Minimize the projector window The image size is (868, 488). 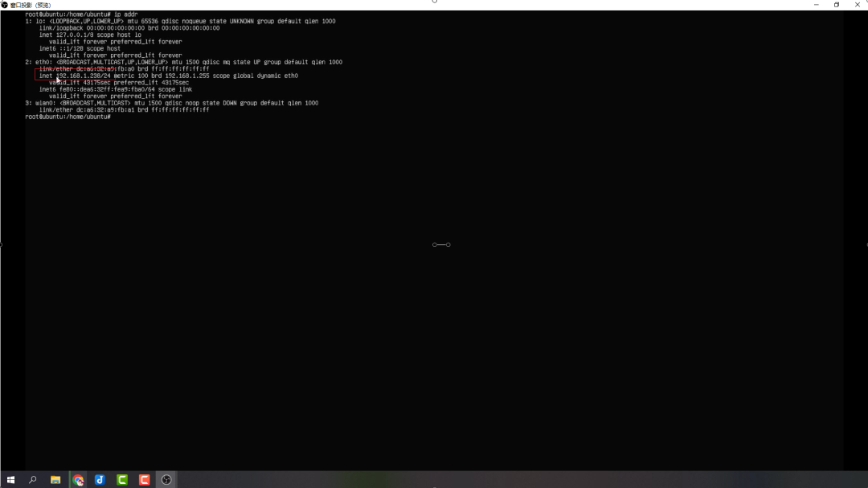816,5
